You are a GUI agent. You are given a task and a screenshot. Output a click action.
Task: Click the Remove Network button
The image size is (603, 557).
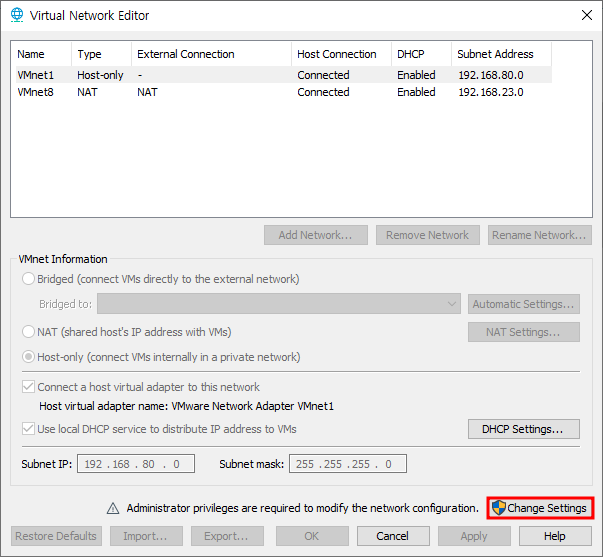point(428,235)
